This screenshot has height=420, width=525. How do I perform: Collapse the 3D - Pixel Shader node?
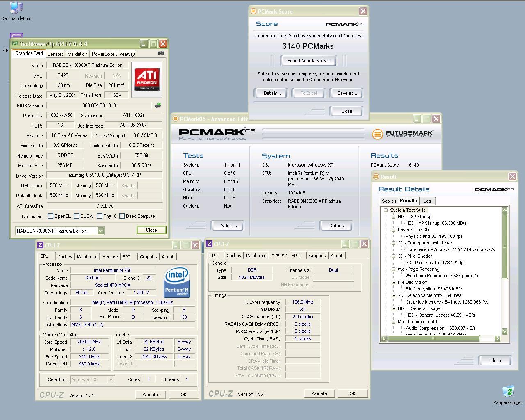coord(393,256)
